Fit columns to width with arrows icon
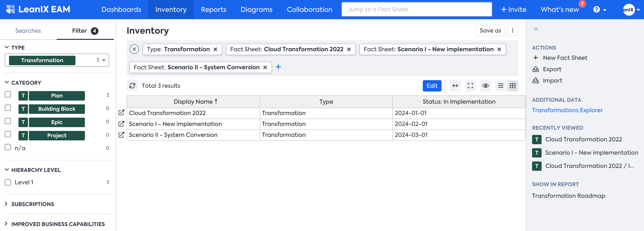The width and height of the screenshot is (644, 231). tap(455, 86)
